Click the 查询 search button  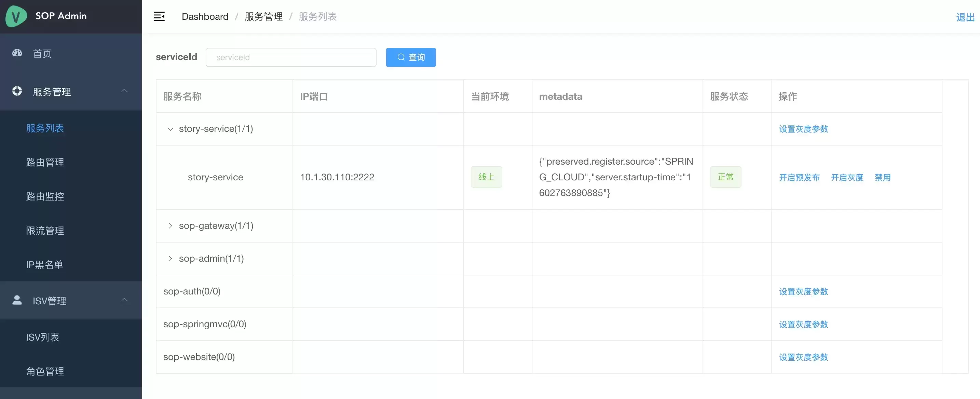411,57
